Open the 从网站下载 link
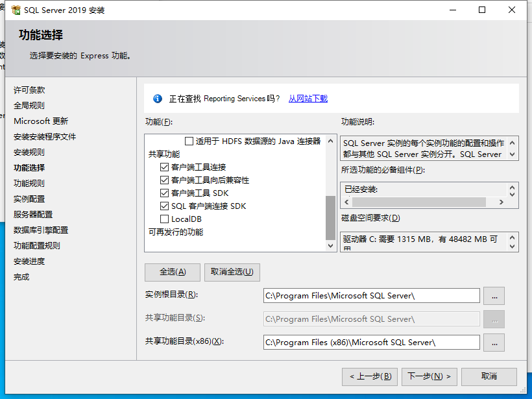This screenshot has width=532, height=399. coord(308,99)
